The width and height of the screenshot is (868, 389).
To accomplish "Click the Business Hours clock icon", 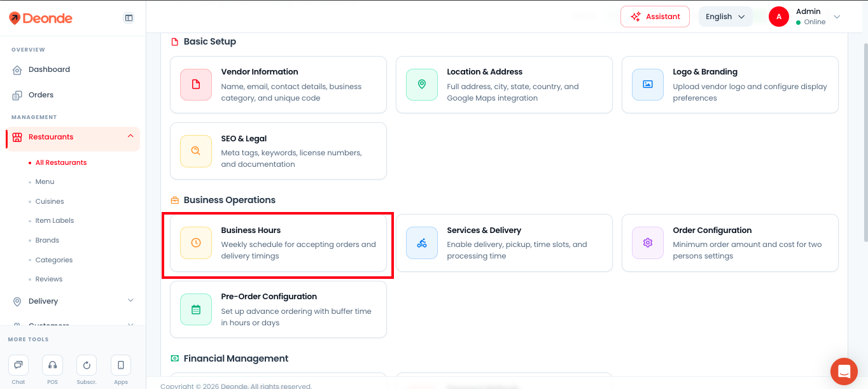I will [196, 243].
